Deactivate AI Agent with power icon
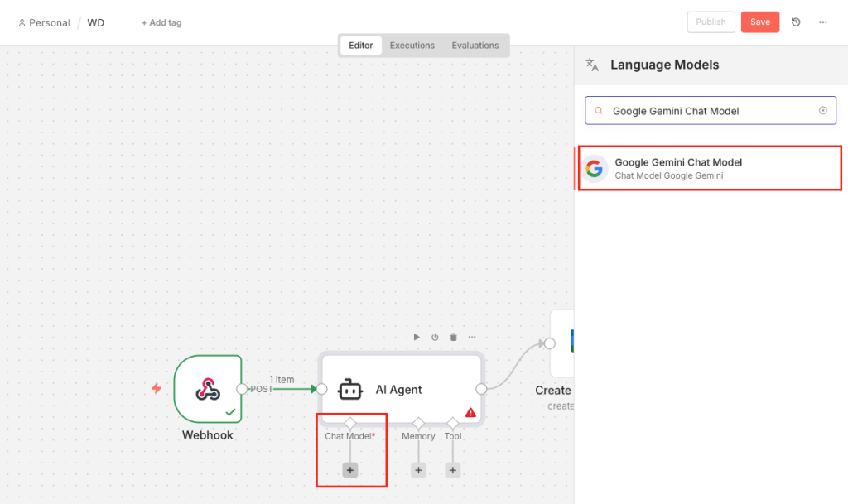Image resolution: width=848 pixels, height=504 pixels. tap(435, 338)
